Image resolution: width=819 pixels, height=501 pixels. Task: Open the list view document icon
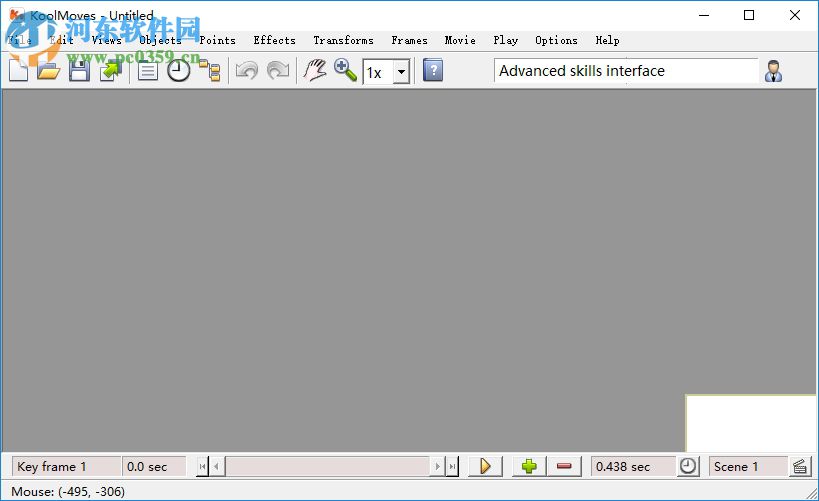point(148,71)
